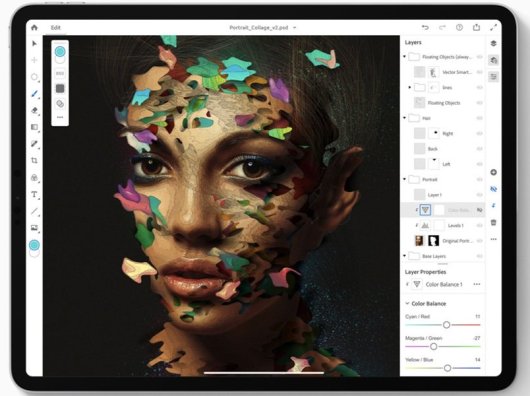Open the Share export icon

[x=476, y=27]
